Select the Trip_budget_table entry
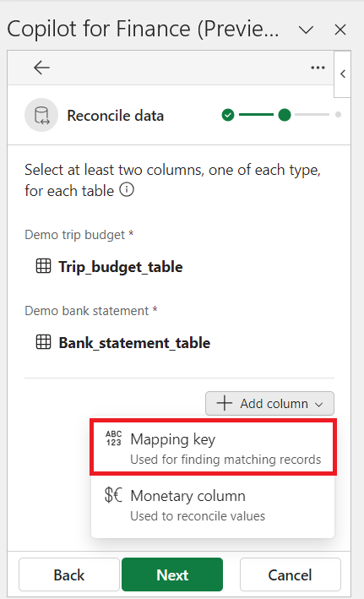The height and width of the screenshot is (599, 364). point(109,267)
